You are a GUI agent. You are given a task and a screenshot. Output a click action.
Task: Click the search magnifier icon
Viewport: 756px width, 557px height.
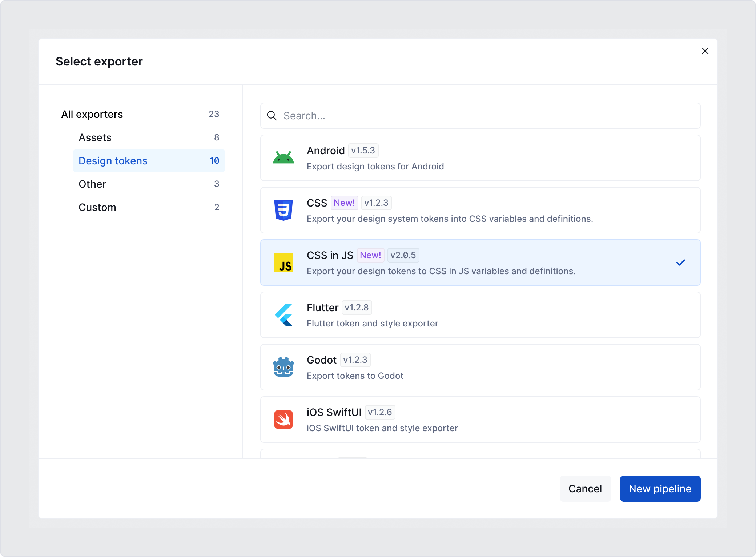pyautogui.click(x=272, y=116)
